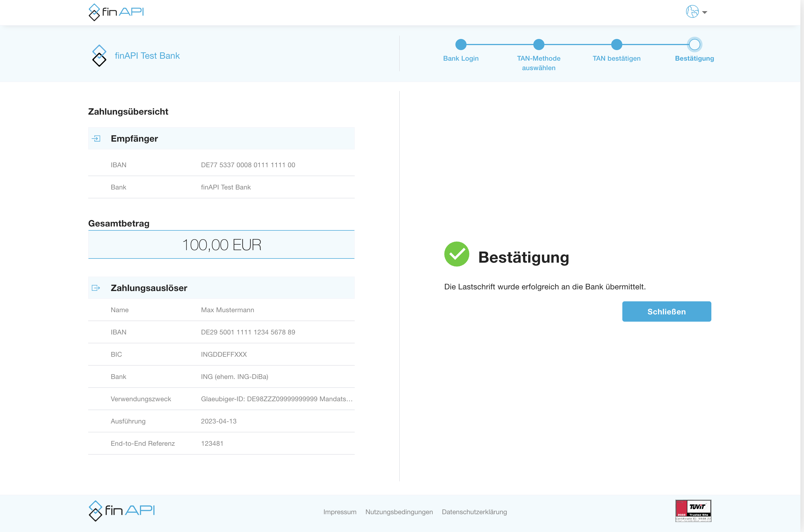This screenshot has height=532, width=804.
Task: Click the finAPI logo in header
Action: (x=116, y=12)
